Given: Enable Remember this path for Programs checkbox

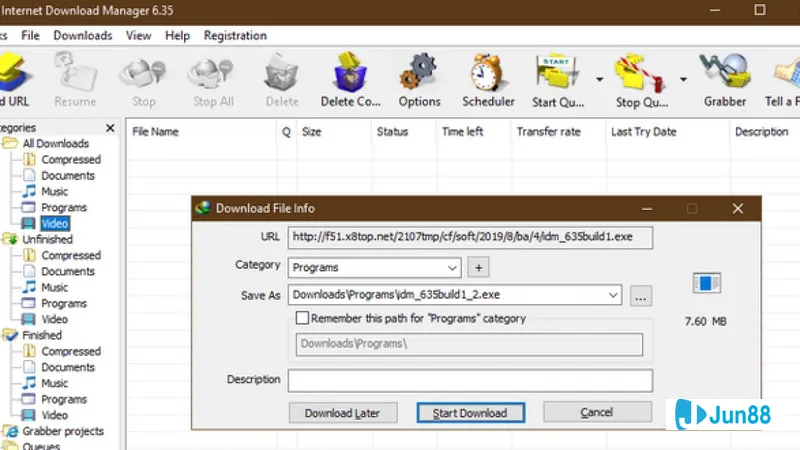Looking at the screenshot, I should [302, 318].
